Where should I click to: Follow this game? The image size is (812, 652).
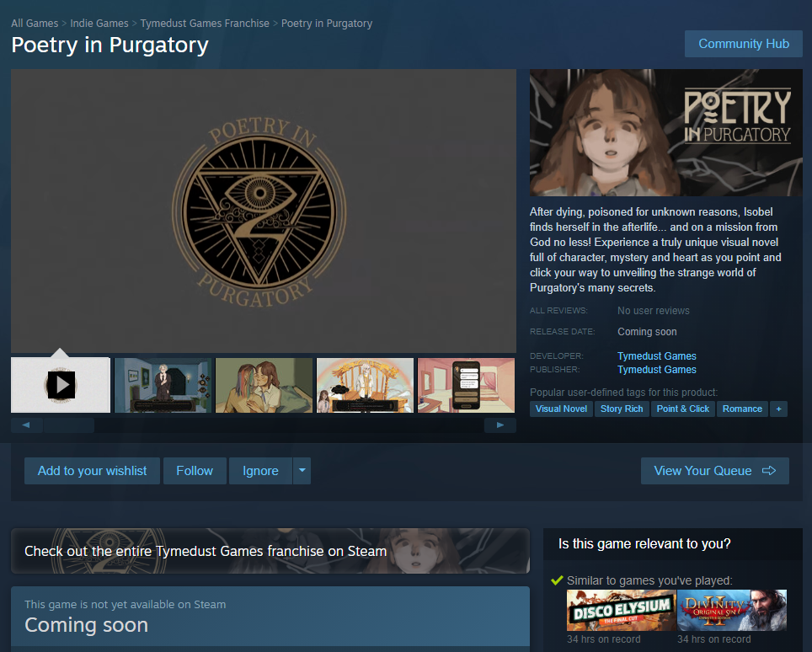tap(195, 471)
